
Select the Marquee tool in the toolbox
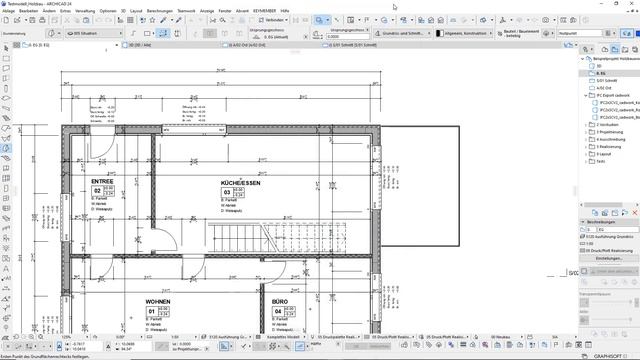6,58
